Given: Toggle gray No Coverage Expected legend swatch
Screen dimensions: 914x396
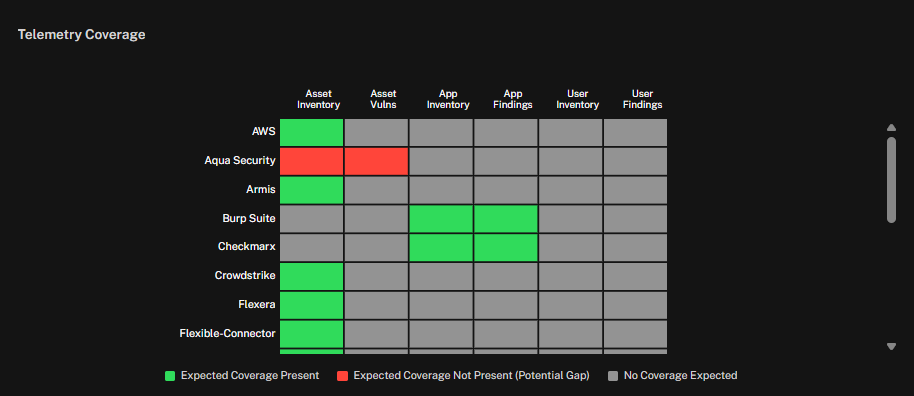Looking at the screenshot, I should (613, 376).
